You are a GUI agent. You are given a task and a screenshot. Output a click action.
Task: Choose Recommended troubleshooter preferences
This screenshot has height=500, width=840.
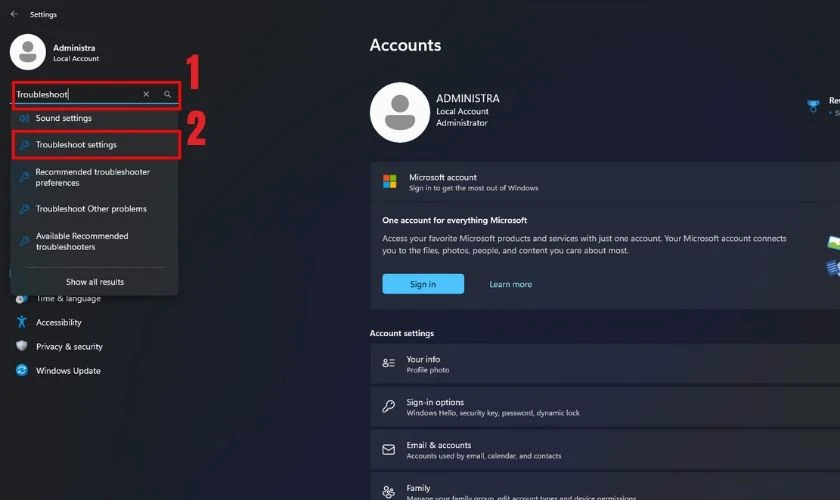95,177
